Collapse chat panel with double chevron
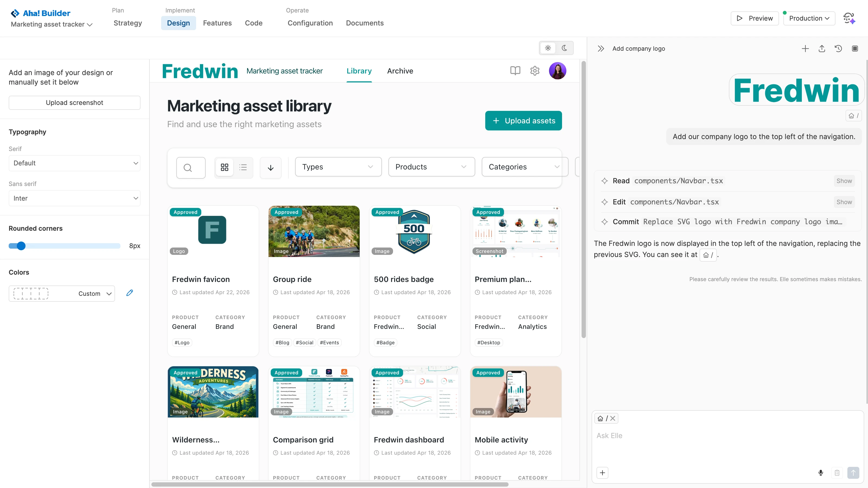Viewport: 868px width, 488px height. point(601,49)
